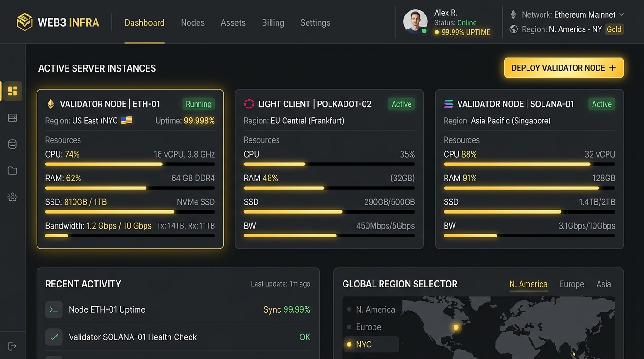Click Deploy Validator Node button

(564, 68)
